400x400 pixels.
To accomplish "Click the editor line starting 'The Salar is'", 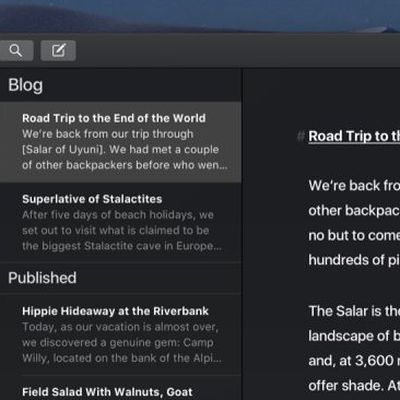I will [354, 311].
